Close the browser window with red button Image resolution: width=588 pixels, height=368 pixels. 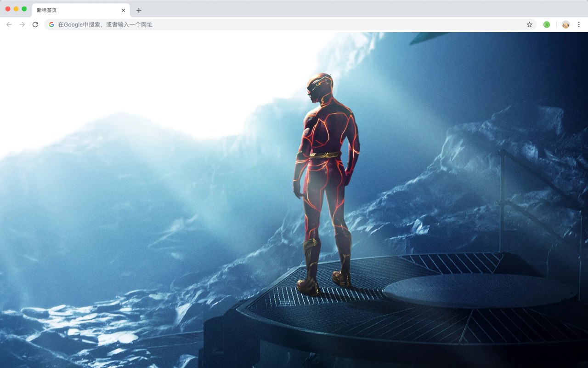pyautogui.click(x=8, y=9)
